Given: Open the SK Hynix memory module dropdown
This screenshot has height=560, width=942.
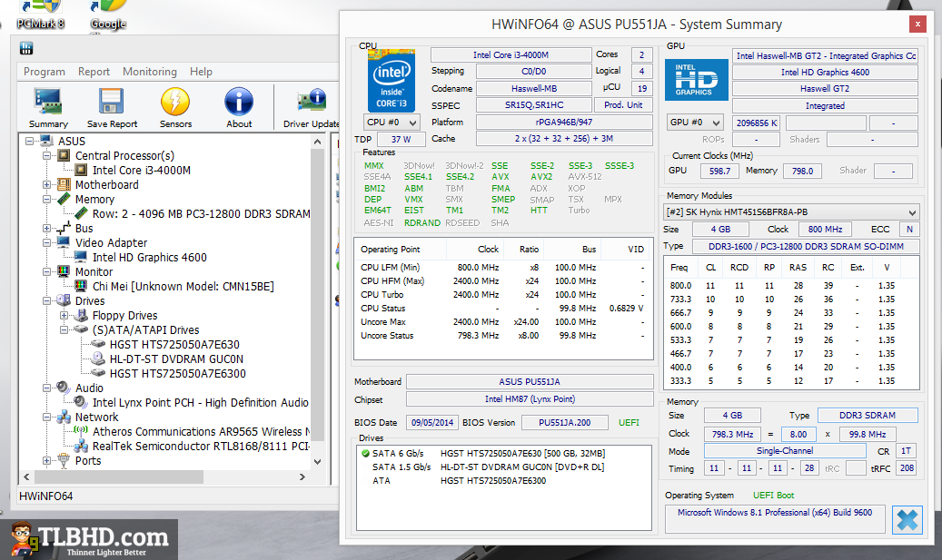Looking at the screenshot, I should (791, 212).
